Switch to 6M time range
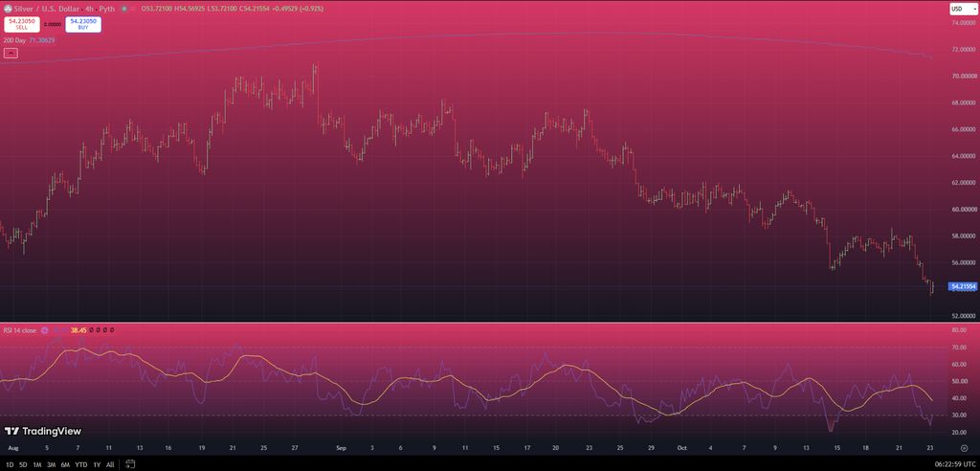The width and height of the screenshot is (980, 471). pos(65,464)
